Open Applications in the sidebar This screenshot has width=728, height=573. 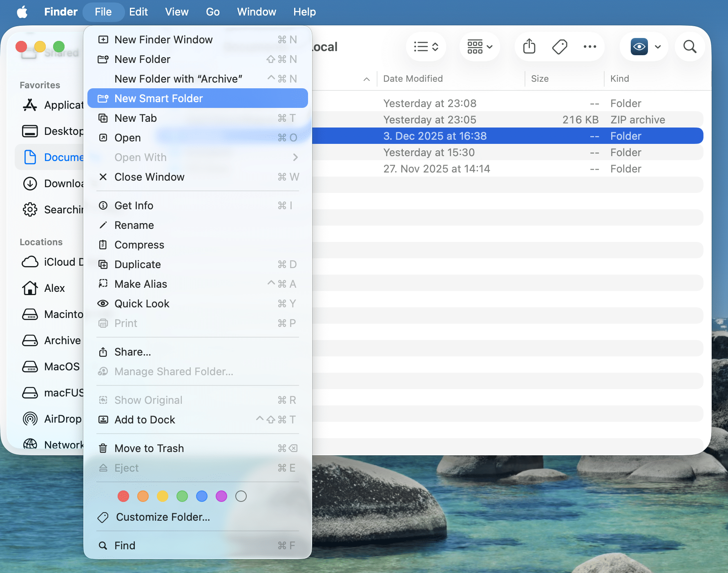click(x=52, y=105)
